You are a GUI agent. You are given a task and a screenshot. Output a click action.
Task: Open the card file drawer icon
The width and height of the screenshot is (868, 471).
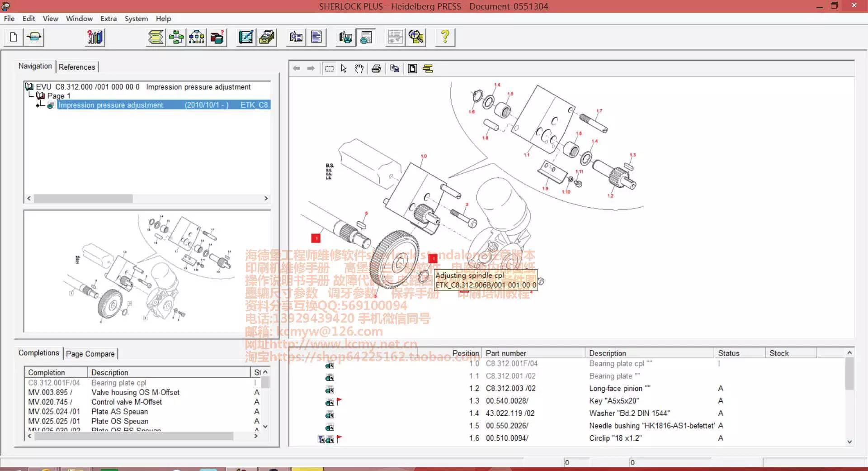click(x=267, y=37)
